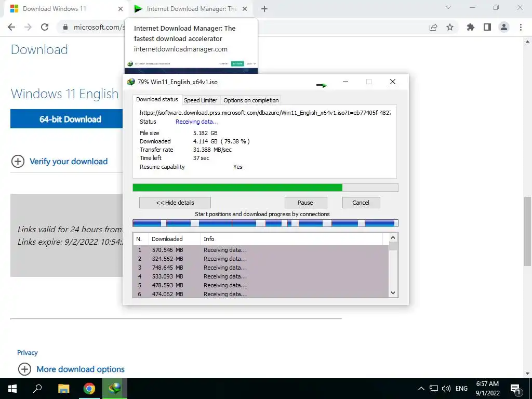Open Chrome profile avatar

[504, 27]
